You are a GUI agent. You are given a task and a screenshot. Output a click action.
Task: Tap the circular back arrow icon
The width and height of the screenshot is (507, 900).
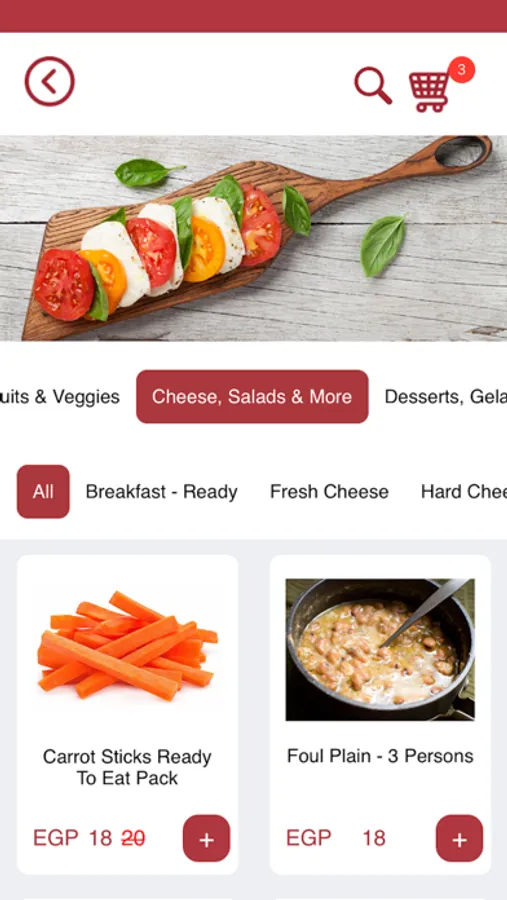pyautogui.click(x=49, y=82)
